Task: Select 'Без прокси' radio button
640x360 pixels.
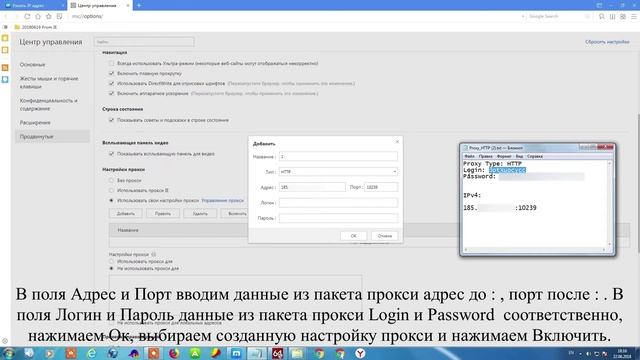Action: click(111, 180)
